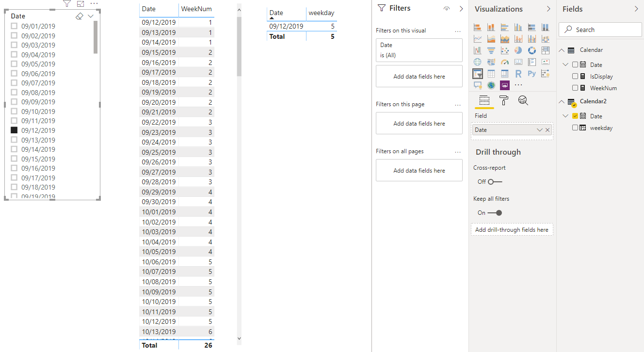Select the PowerApps visual icon
Image resolution: width=644 pixels, height=352 pixels.
505,85
